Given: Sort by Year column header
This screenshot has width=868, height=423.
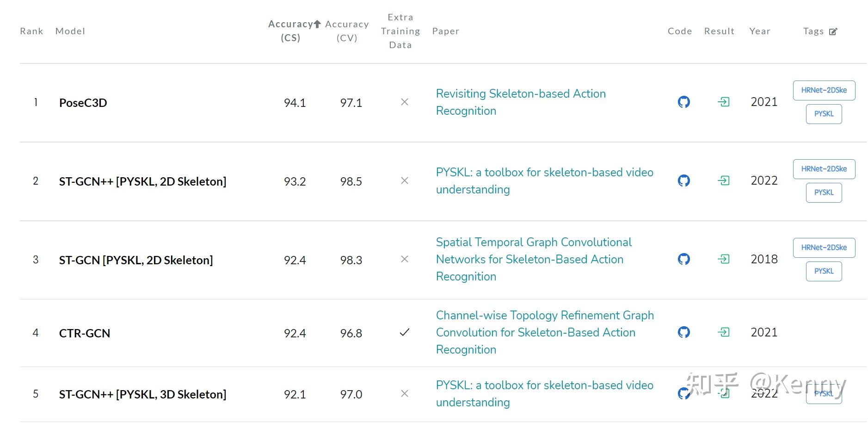Looking at the screenshot, I should pyautogui.click(x=760, y=31).
